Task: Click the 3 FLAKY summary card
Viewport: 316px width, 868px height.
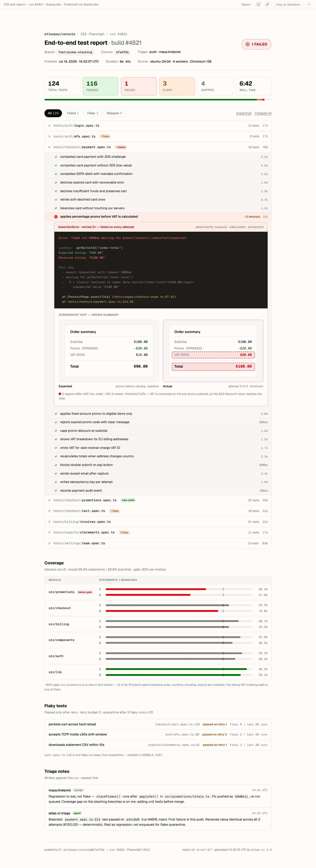Action: click(x=177, y=86)
